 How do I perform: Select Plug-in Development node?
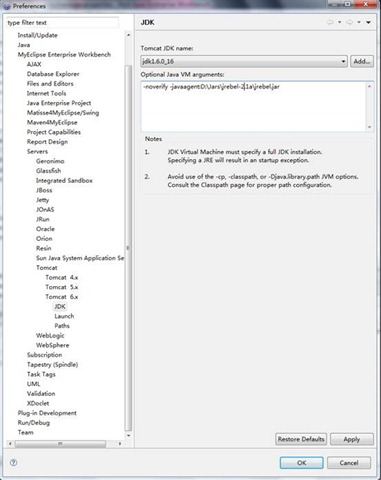pos(47,413)
